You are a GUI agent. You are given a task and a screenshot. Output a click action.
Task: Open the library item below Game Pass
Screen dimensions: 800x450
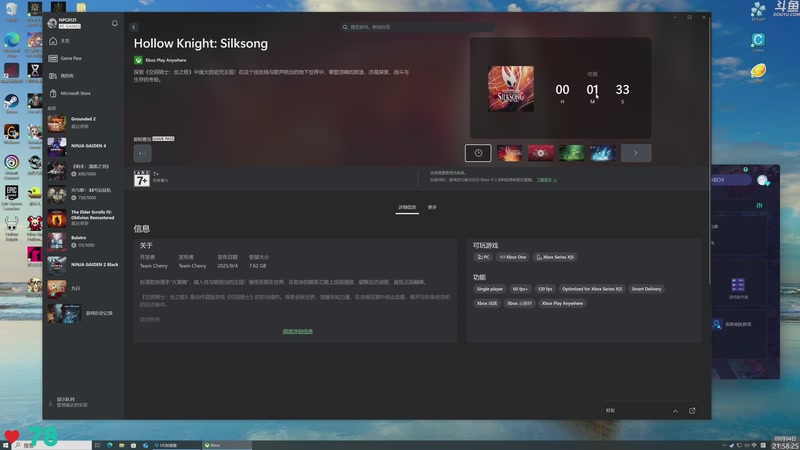83,76
